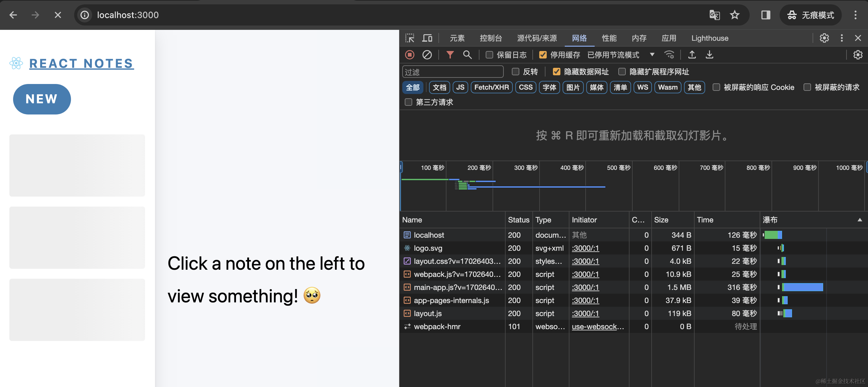Enable the 保留日志 checkbox
868x387 pixels.
click(x=489, y=55)
